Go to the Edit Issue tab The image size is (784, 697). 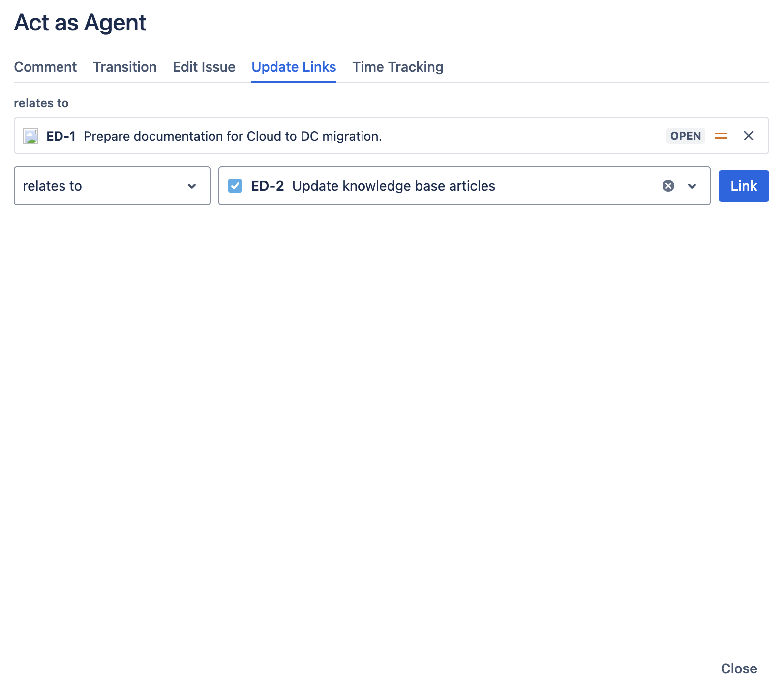coord(204,67)
